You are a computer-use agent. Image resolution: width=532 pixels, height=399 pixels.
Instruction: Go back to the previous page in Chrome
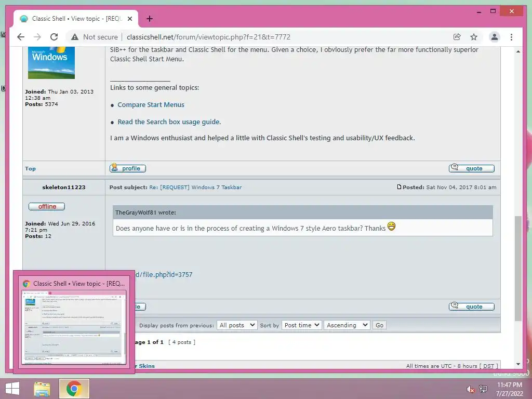tap(21, 37)
